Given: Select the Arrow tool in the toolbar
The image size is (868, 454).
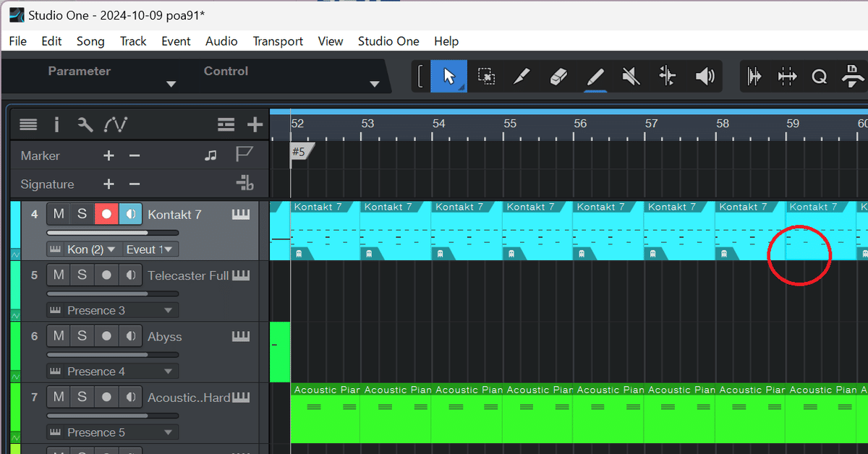Looking at the screenshot, I should 449,76.
